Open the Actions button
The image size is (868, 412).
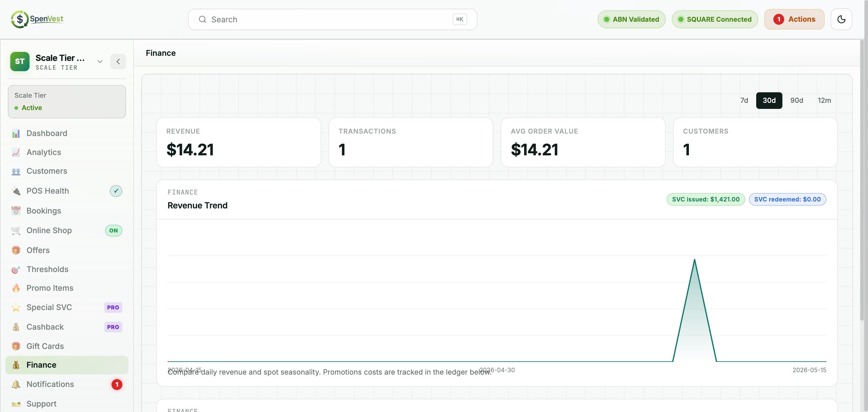click(x=794, y=19)
